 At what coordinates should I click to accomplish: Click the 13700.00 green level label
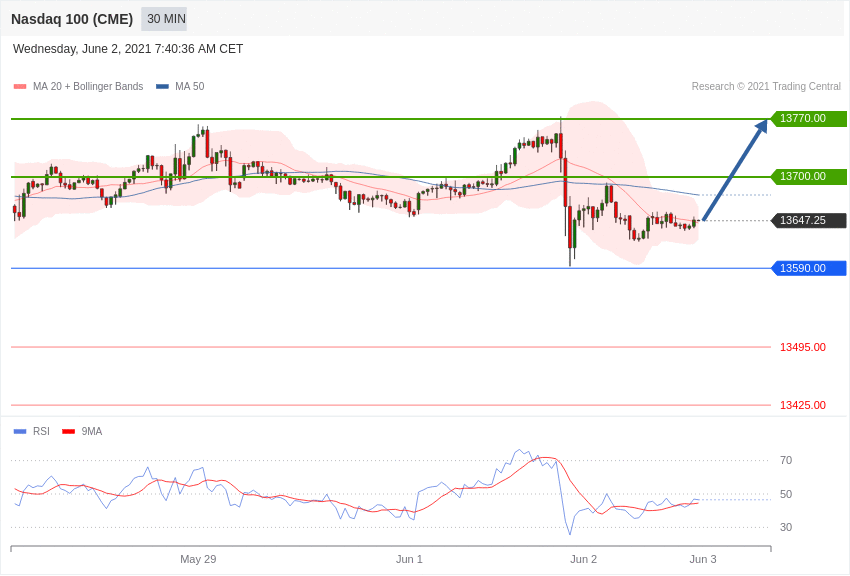click(808, 176)
